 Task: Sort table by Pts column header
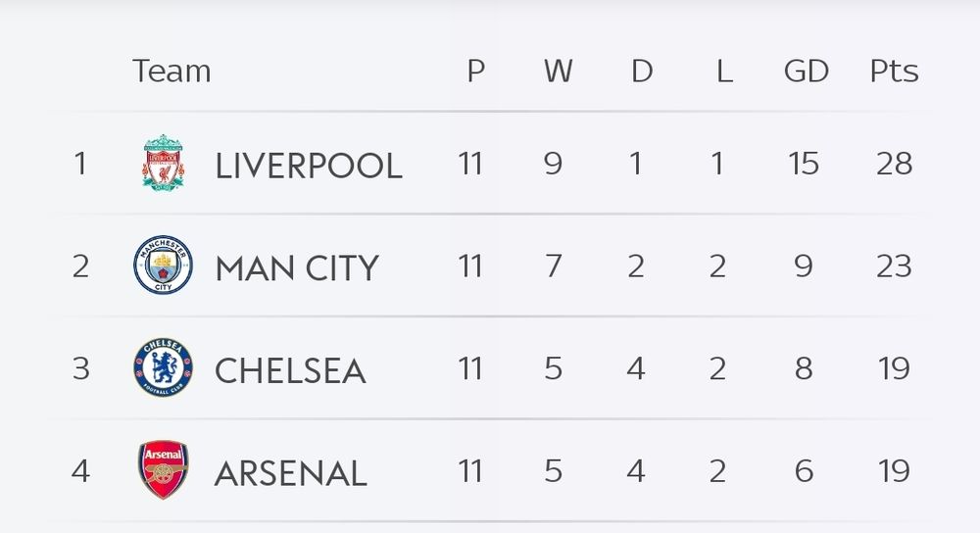pyautogui.click(x=894, y=72)
